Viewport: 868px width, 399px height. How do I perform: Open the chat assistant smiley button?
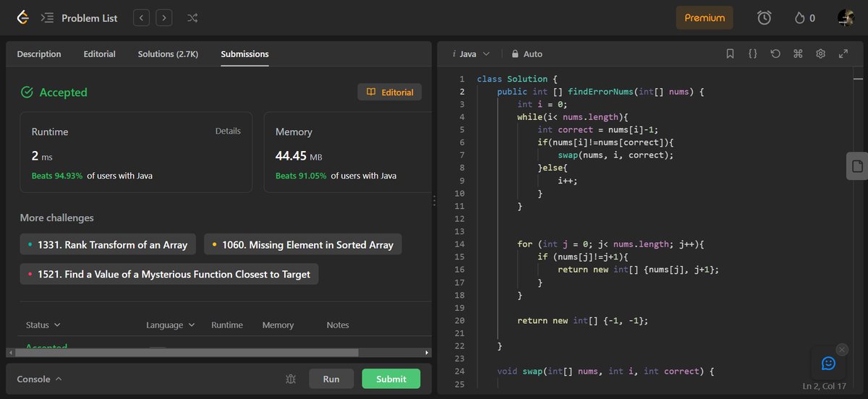828,363
